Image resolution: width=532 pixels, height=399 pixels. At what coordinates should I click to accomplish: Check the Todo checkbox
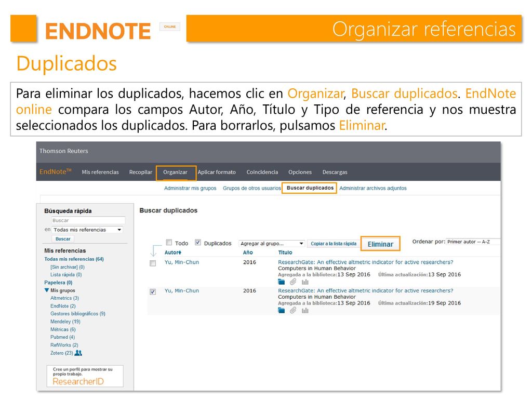point(169,242)
